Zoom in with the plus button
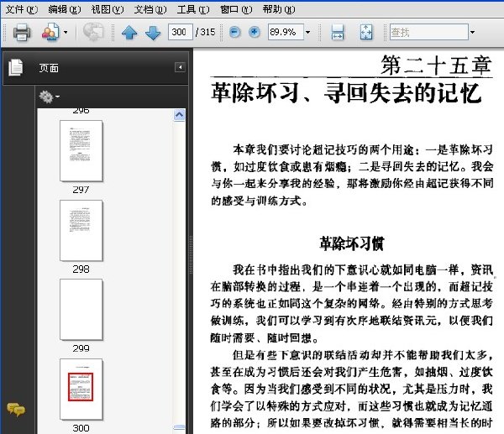The width and height of the screenshot is (504, 434). (255, 32)
